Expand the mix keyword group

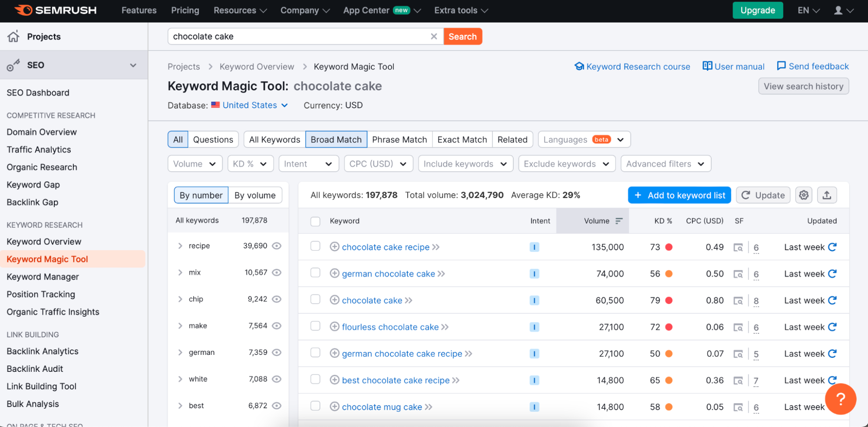[180, 272]
